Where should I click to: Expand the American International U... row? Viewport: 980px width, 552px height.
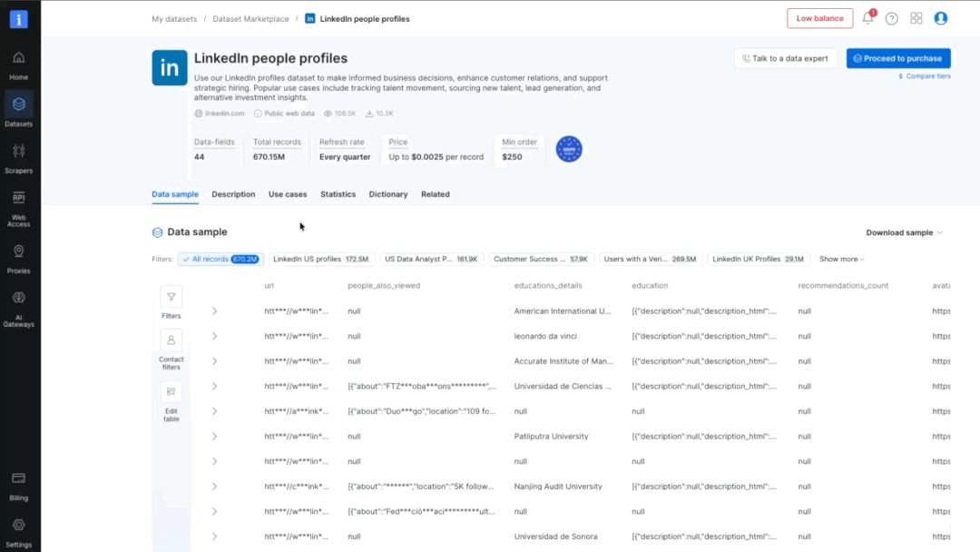pyautogui.click(x=214, y=311)
